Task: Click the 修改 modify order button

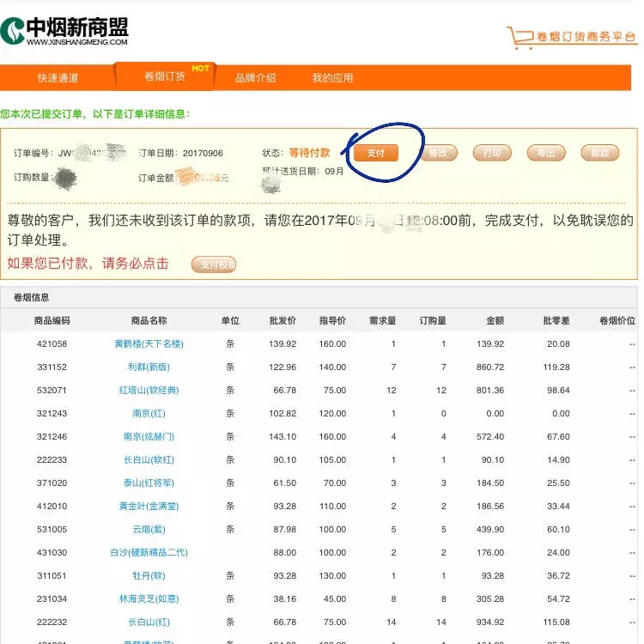Action: point(438,153)
